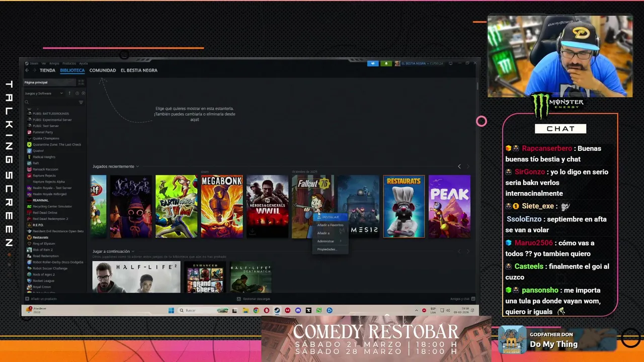Expand the Juegos y Software filter dropdown
The height and width of the screenshot is (362, 644).
[x=44, y=93]
